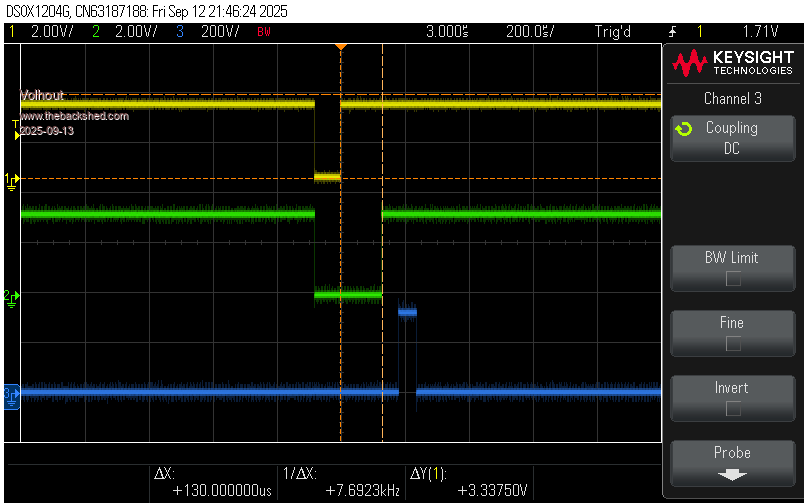Select the channel 1 yellow ground marker
Viewport: 805px width, 504px height.
coord(12,179)
